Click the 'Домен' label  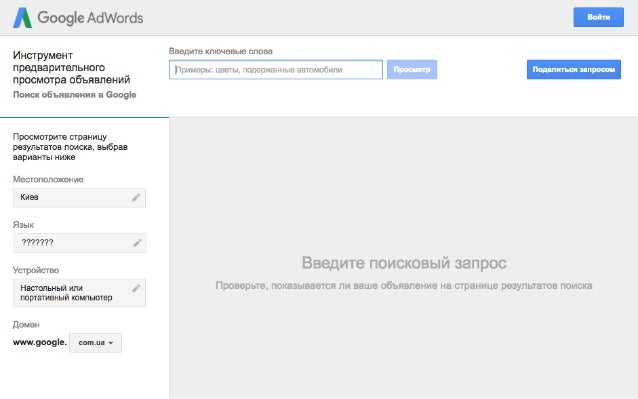point(26,325)
